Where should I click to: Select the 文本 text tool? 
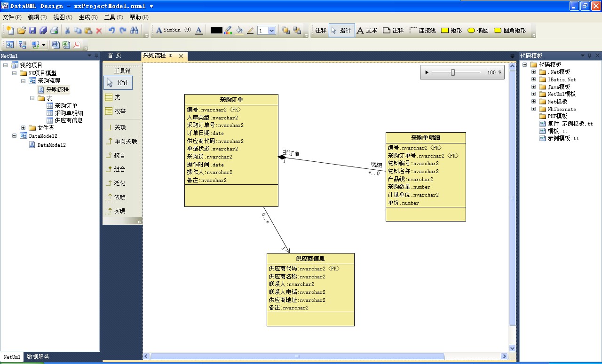pyautogui.click(x=367, y=30)
